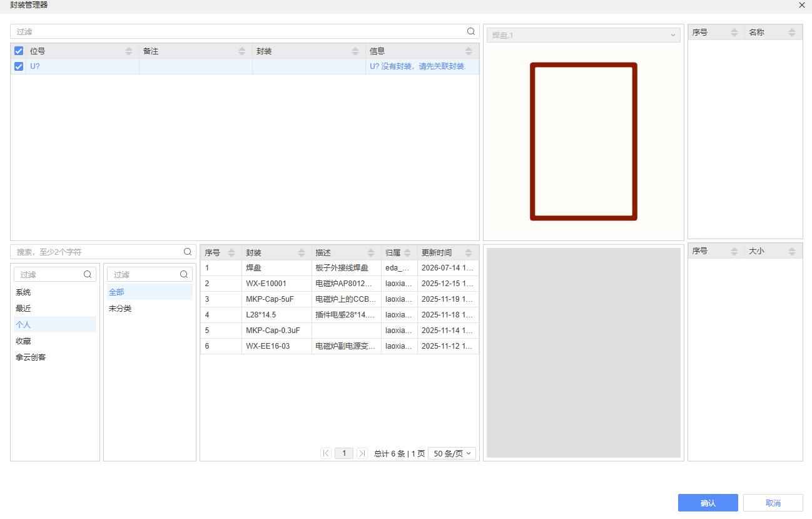Click magnifier icon in filter above 全部

[x=184, y=274]
